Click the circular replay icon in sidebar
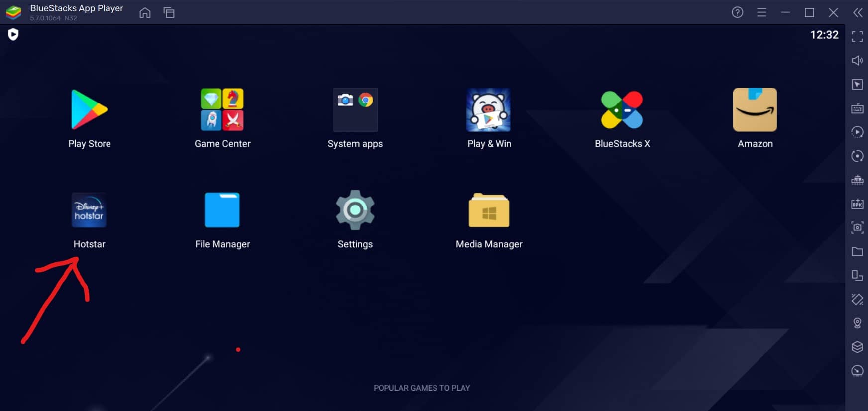Screen dimensions: 868x411 coord(857,156)
